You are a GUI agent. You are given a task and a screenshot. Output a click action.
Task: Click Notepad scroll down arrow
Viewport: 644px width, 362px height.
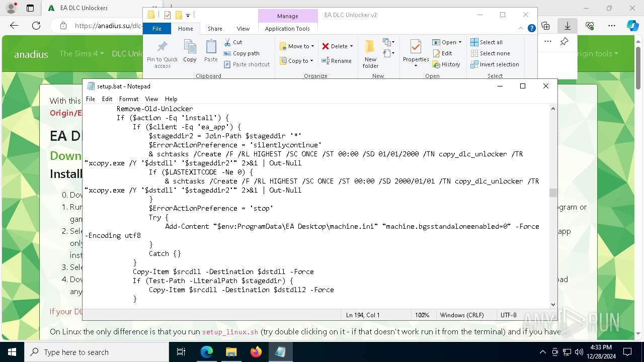pos(553,304)
